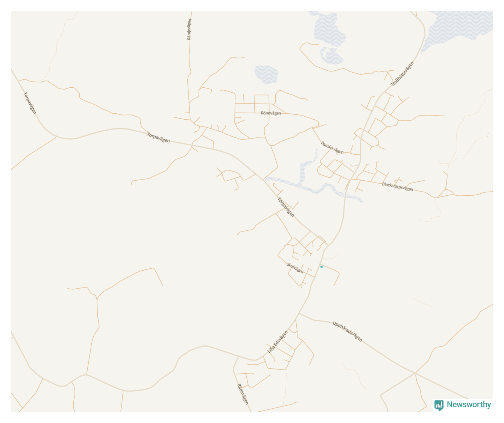Click the Upphäradsvägen road label
The width and height of the screenshot is (504, 423).
348,331
